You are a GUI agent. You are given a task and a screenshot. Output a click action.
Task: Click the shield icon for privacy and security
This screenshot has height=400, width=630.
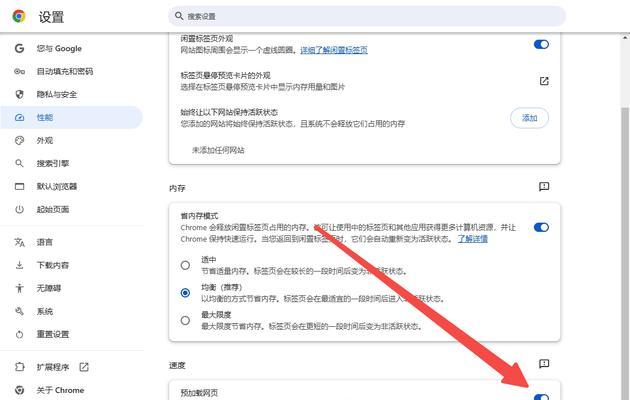tap(19, 94)
